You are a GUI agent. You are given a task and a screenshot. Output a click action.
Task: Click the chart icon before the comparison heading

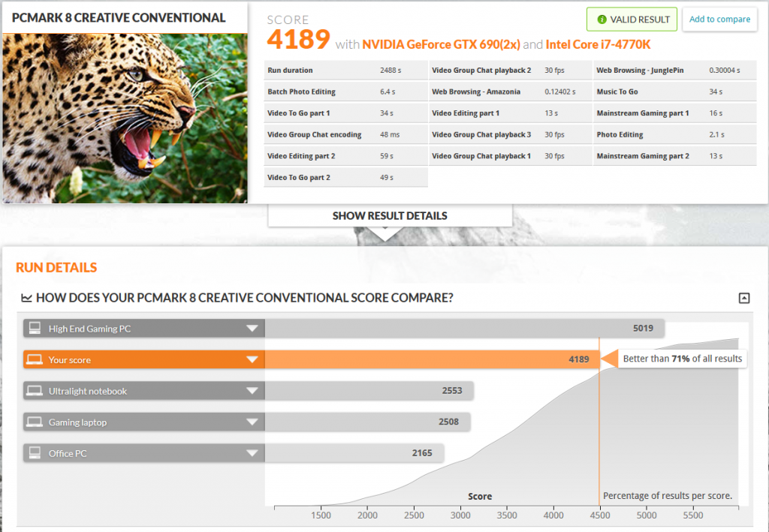26,298
